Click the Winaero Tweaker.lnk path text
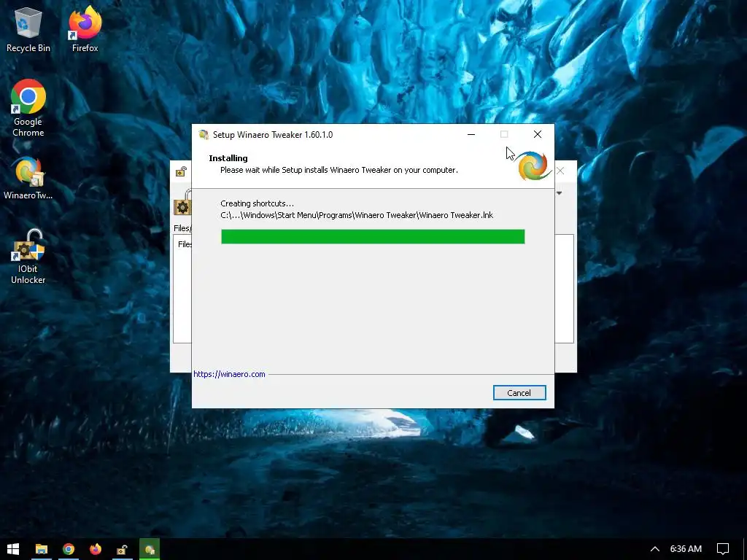 click(357, 215)
